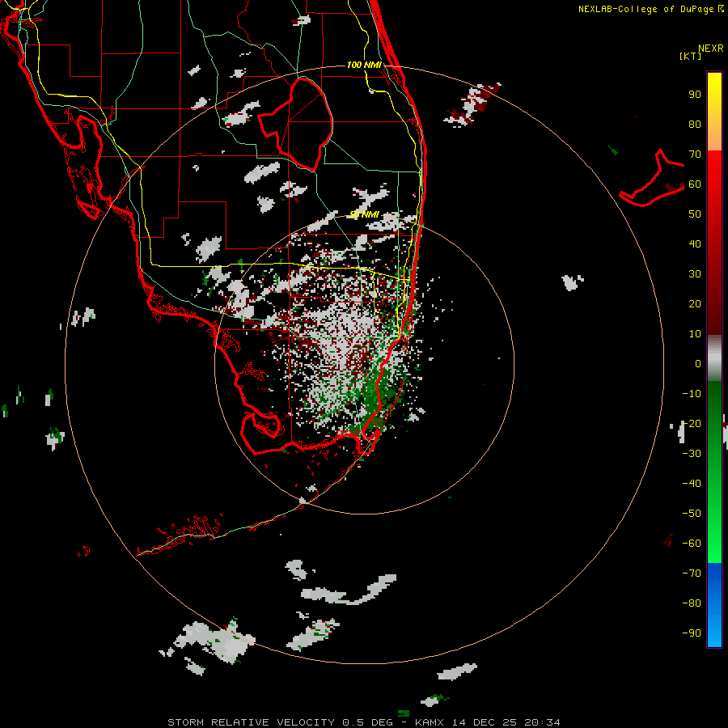Click the 0 tick label on velocity scale
728x728 pixels.
(x=698, y=364)
